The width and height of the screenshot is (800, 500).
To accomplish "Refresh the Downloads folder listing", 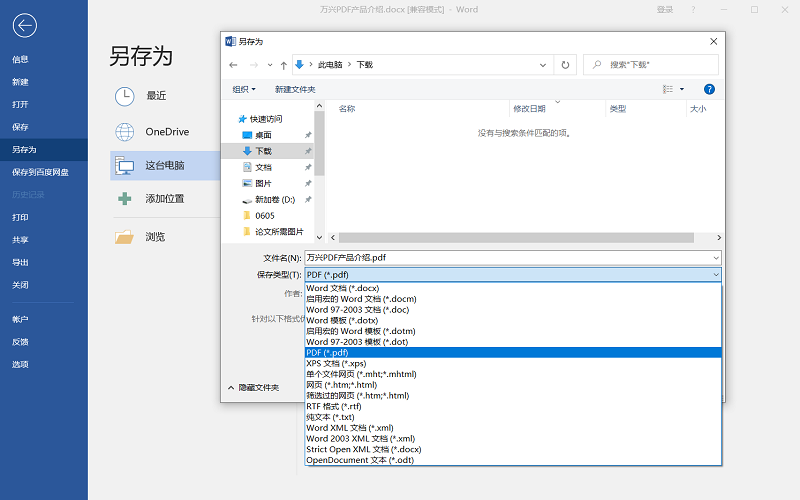I will tap(565, 65).
